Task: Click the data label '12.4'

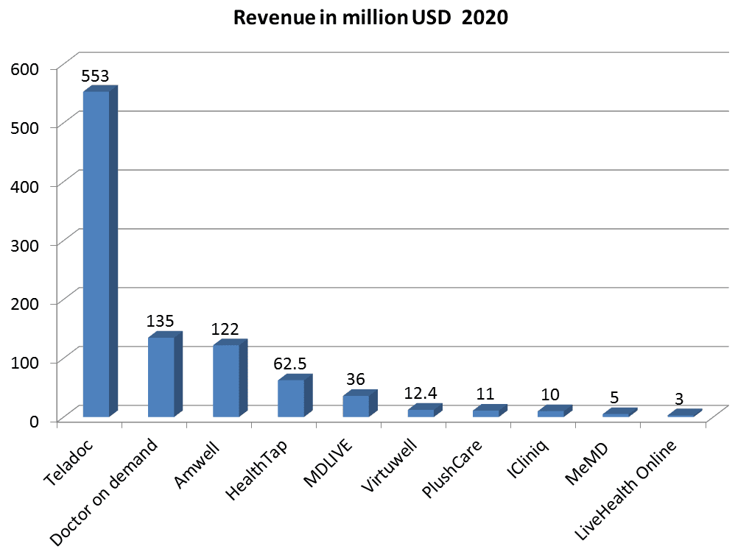Action: (x=421, y=393)
